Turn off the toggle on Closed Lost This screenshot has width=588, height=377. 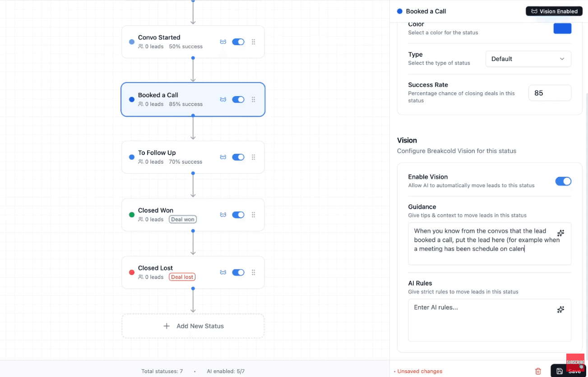pos(238,272)
